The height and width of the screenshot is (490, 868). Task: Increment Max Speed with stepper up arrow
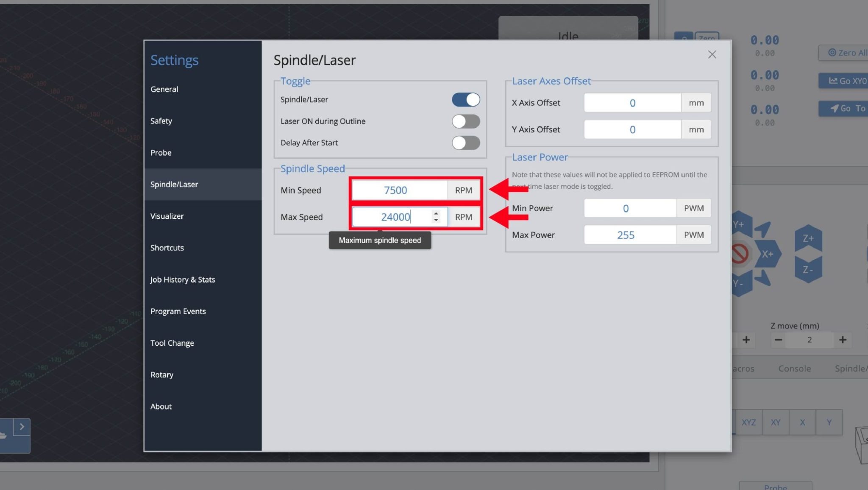[x=436, y=213]
